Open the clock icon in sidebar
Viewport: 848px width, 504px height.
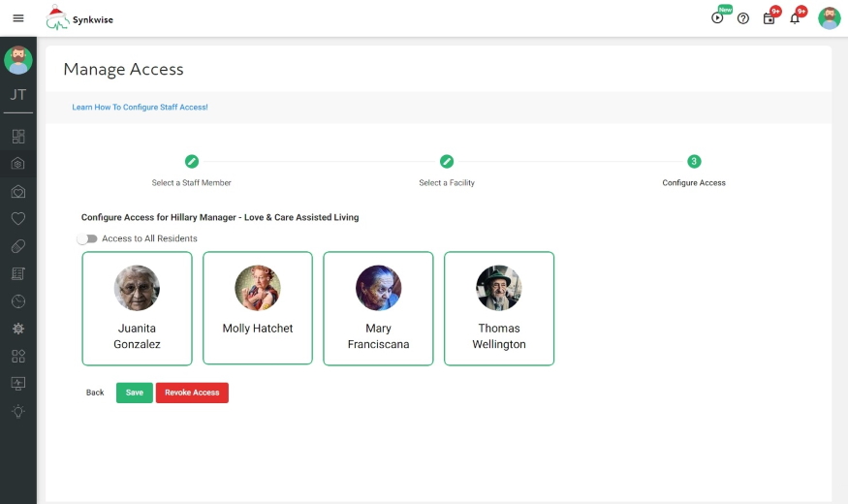tap(18, 301)
